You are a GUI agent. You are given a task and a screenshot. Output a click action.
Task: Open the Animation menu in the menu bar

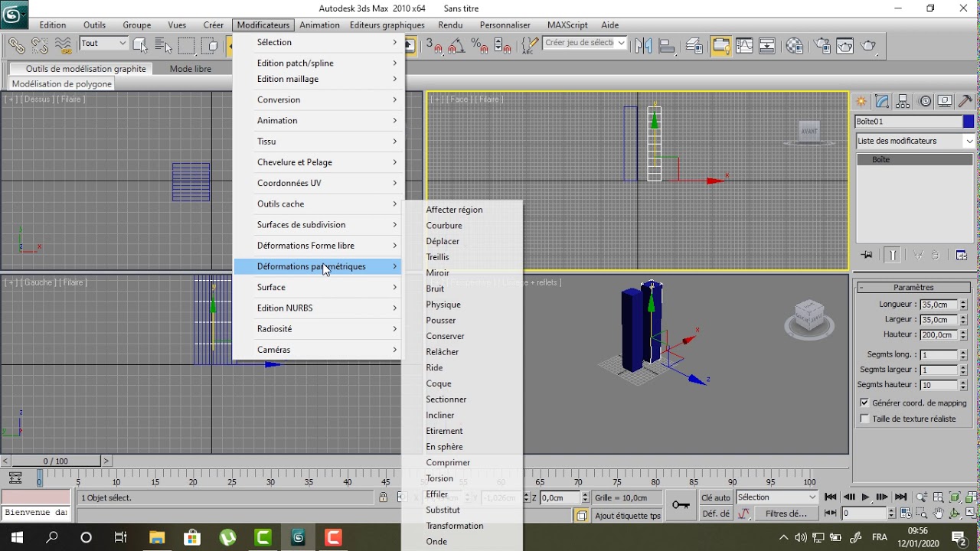point(319,25)
